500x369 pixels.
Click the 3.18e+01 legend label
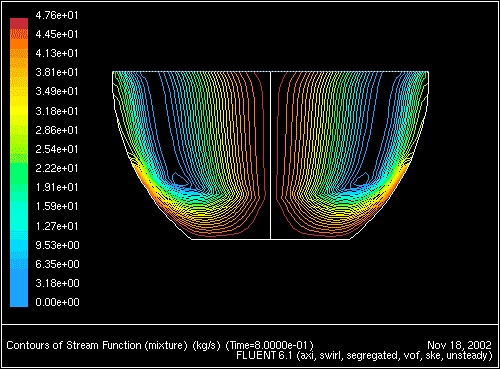coord(57,111)
